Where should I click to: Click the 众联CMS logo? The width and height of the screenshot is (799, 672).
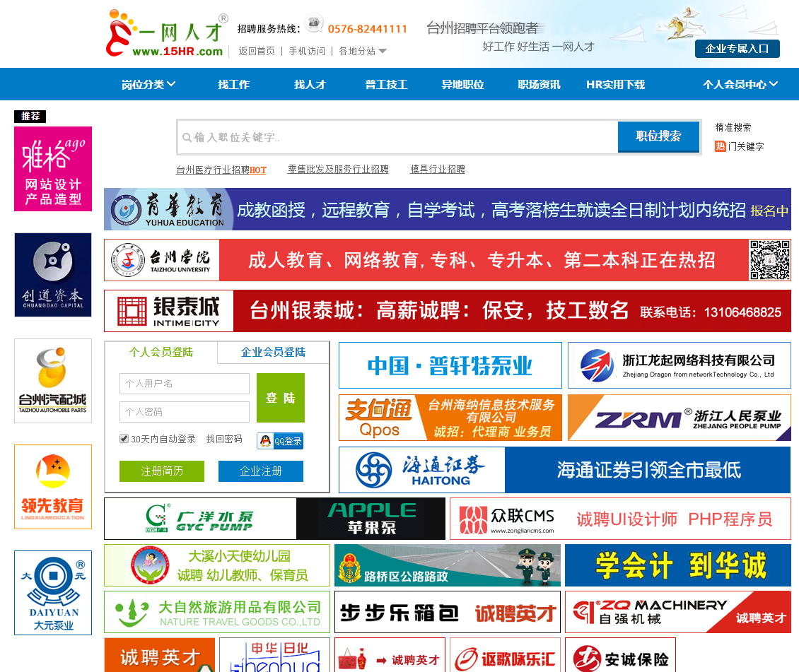[x=508, y=519]
